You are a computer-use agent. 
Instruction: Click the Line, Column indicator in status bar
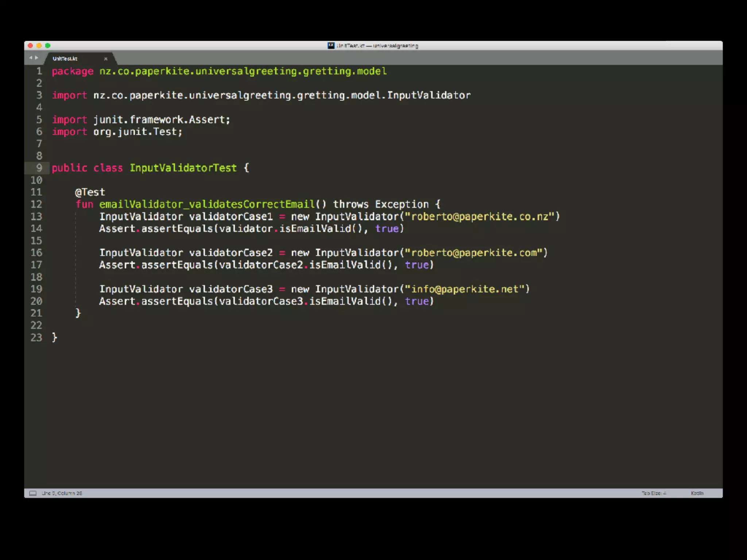pos(62,493)
